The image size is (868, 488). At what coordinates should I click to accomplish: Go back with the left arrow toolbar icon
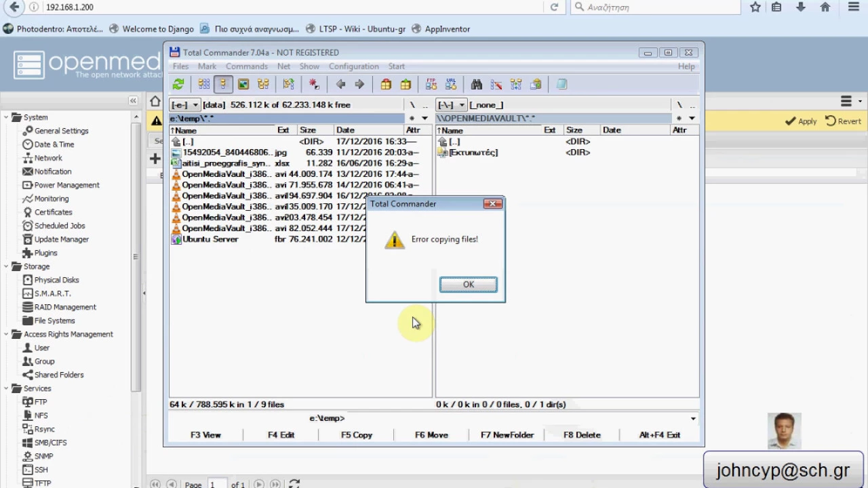[x=340, y=85]
